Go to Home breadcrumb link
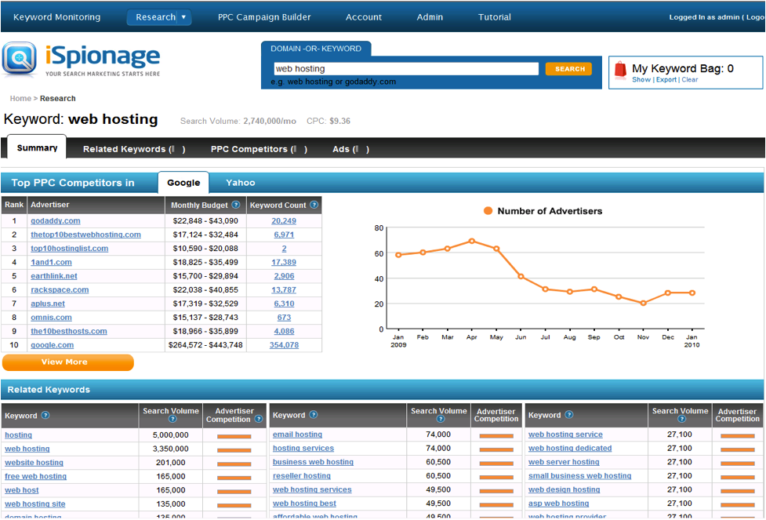 (21, 98)
